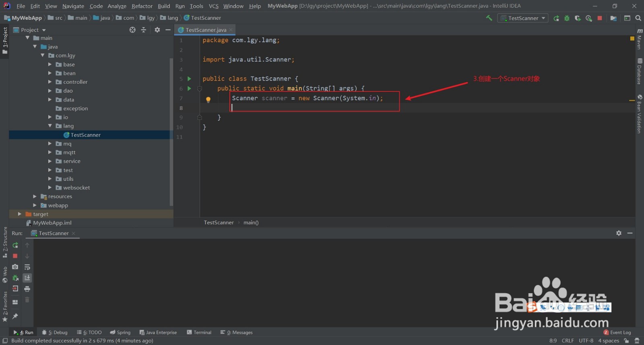
Task: Expand the controller folder
Action: pos(50,82)
